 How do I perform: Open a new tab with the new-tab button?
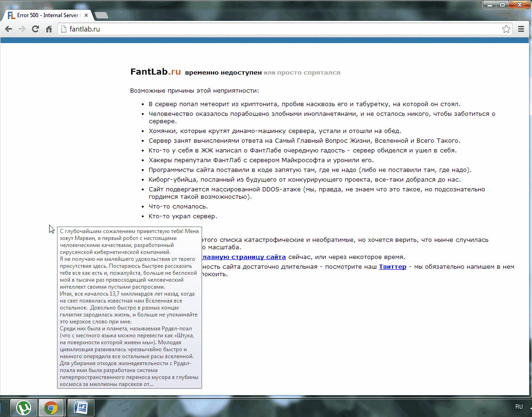coord(101,15)
